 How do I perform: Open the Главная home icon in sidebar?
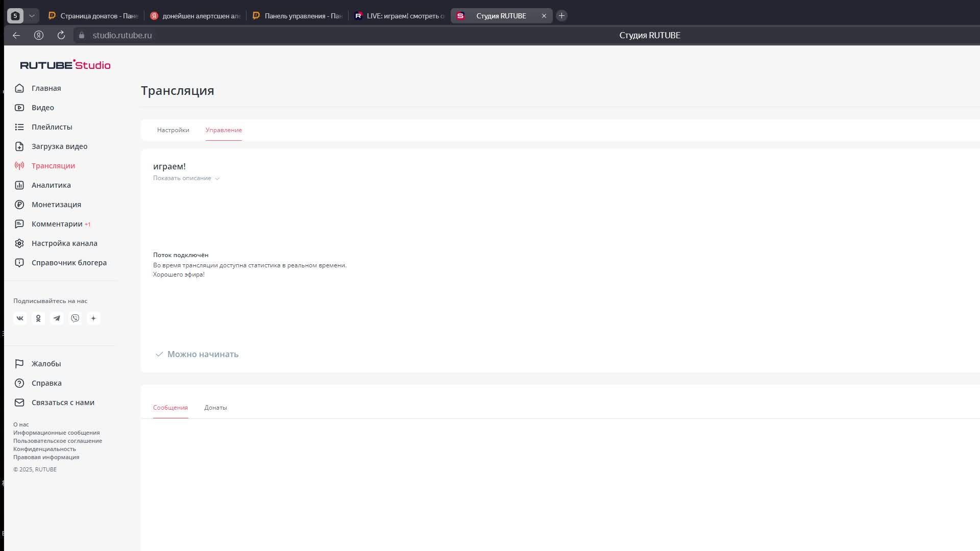19,88
